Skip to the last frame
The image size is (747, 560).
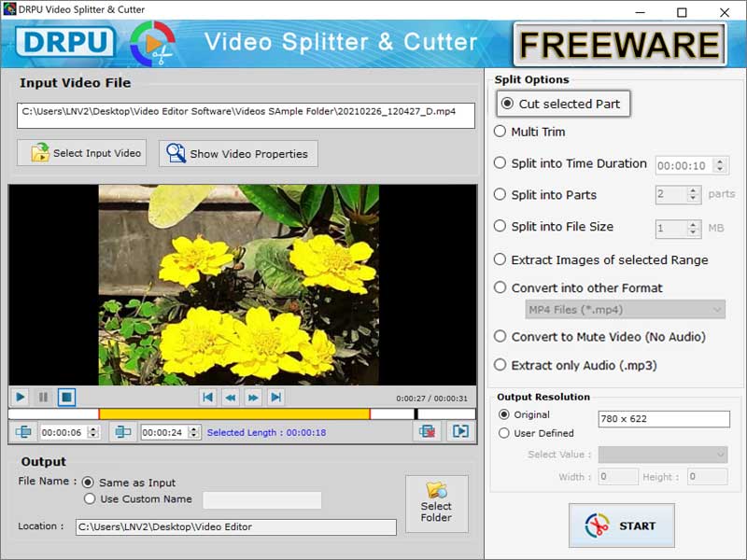[x=275, y=397]
